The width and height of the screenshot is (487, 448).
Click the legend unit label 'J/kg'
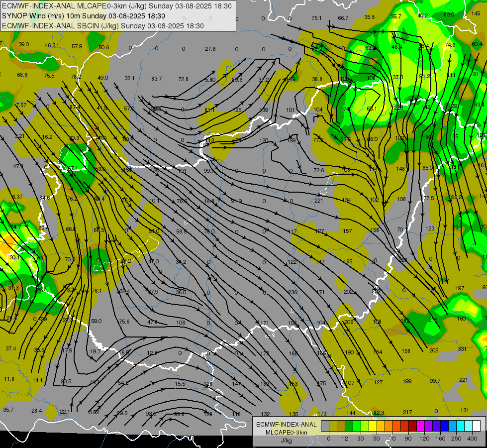(287, 441)
